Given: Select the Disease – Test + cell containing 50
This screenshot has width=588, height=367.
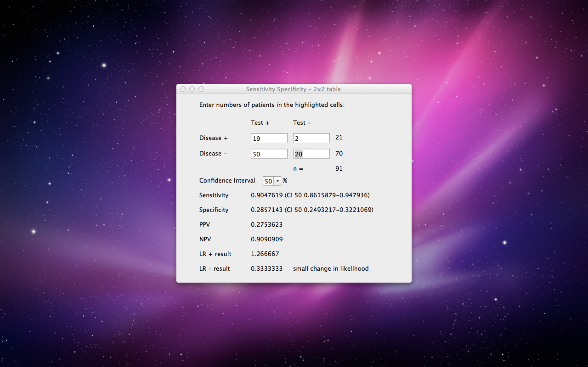Looking at the screenshot, I should (269, 154).
